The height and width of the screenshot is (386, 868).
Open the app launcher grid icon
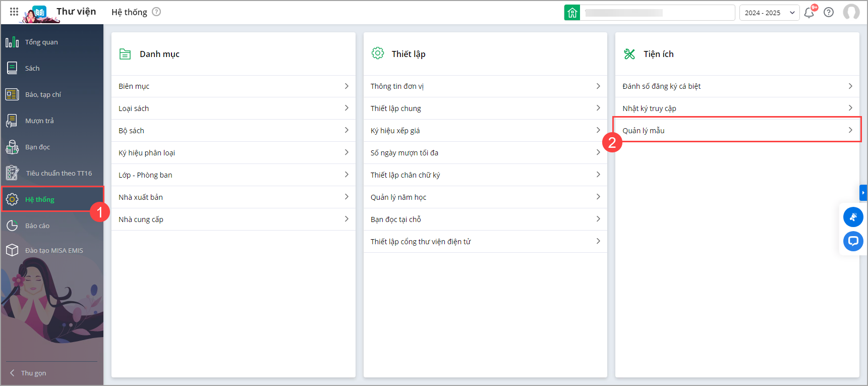tap(14, 12)
